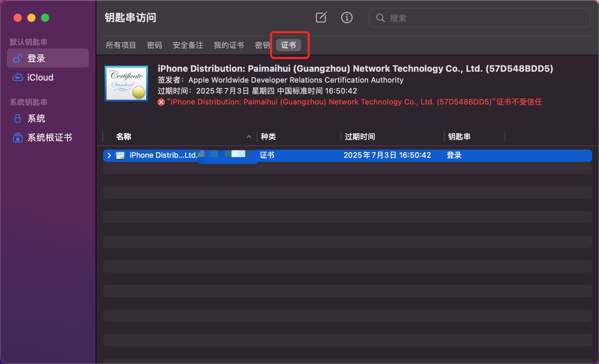Click the 登录 keychain cell in the row
The height and width of the screenshot is (364, 599).
tap(454, 155)
